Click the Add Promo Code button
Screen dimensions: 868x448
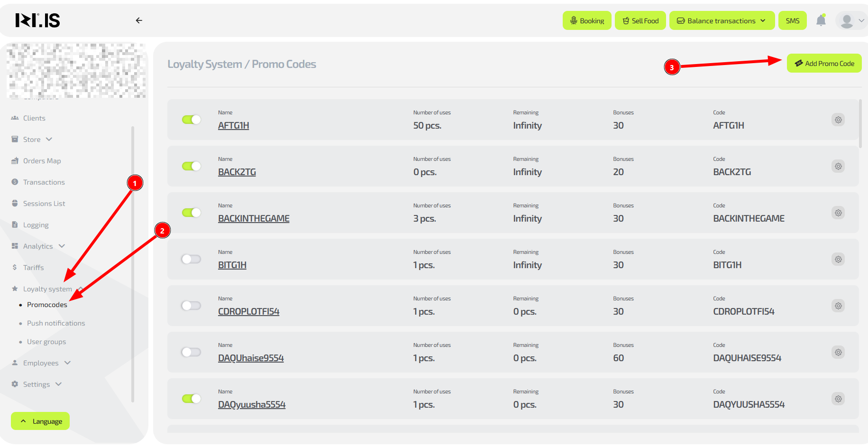click(824, 64)
